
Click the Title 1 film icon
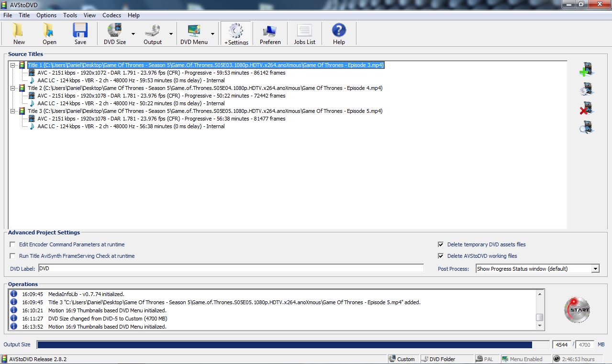(x=22, y=65)
